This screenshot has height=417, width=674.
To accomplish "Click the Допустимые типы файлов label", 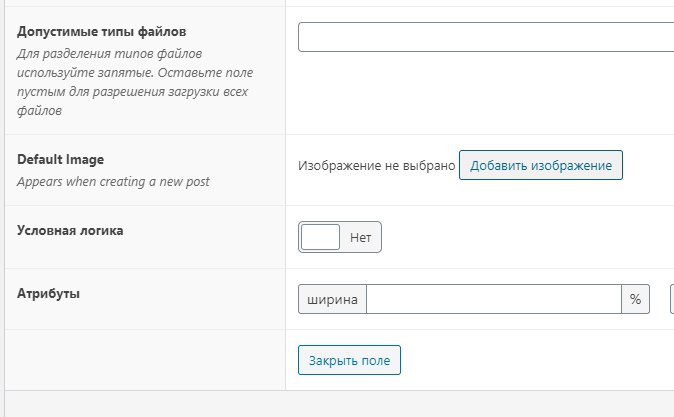I will click(101, 32).
